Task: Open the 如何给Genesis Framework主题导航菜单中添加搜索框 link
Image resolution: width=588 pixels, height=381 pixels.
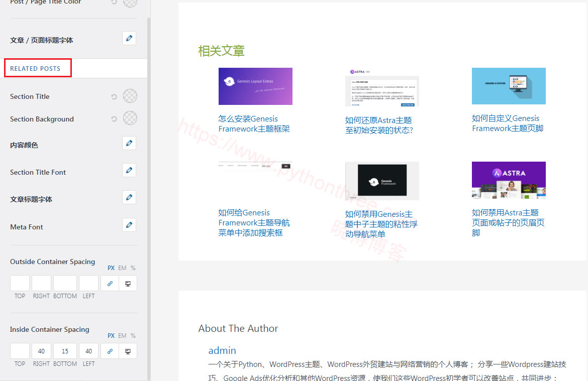Action: click(x=254, y=222)
